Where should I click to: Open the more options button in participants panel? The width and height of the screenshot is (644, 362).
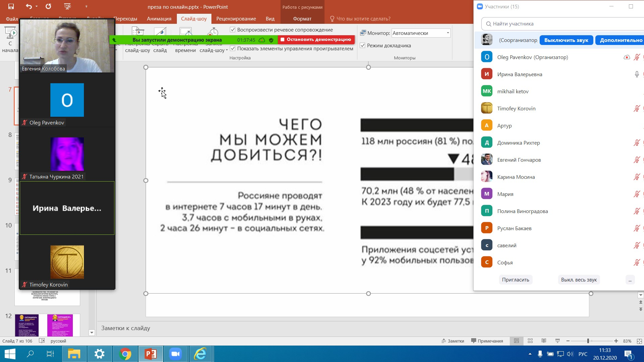click(630, 280)
